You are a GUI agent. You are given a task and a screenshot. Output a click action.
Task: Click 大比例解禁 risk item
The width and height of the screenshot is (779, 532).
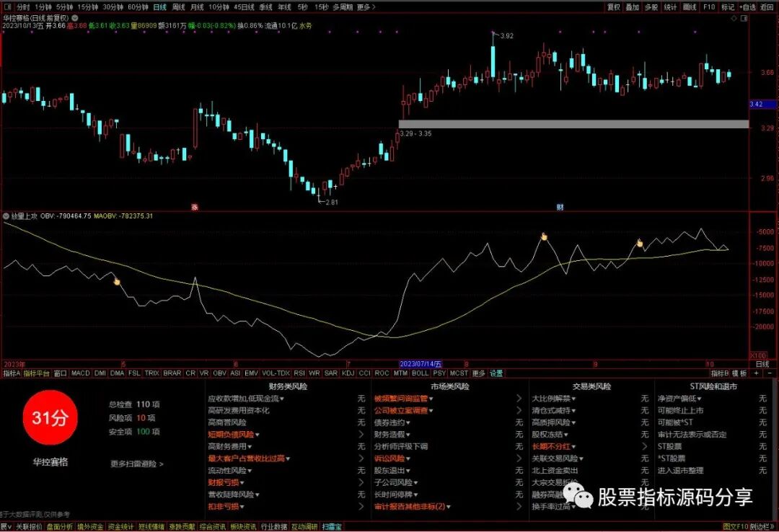tap(554, 399)
